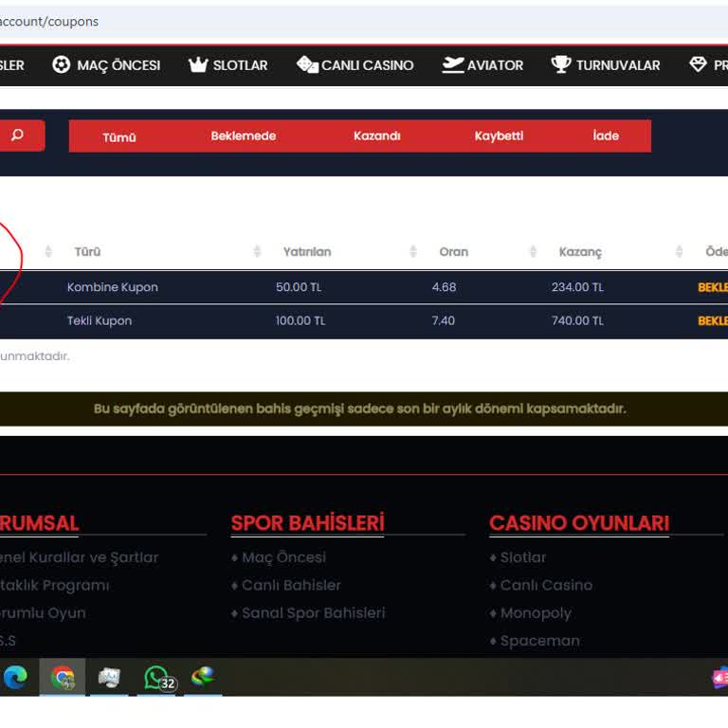
Task: Switch to Google Chrome in the taskbar
Action: 63,678
